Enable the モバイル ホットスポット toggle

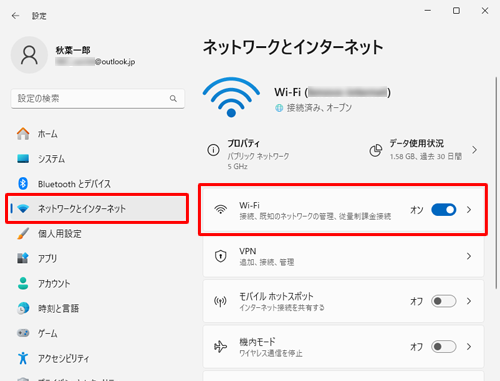(x=444, y=301)
